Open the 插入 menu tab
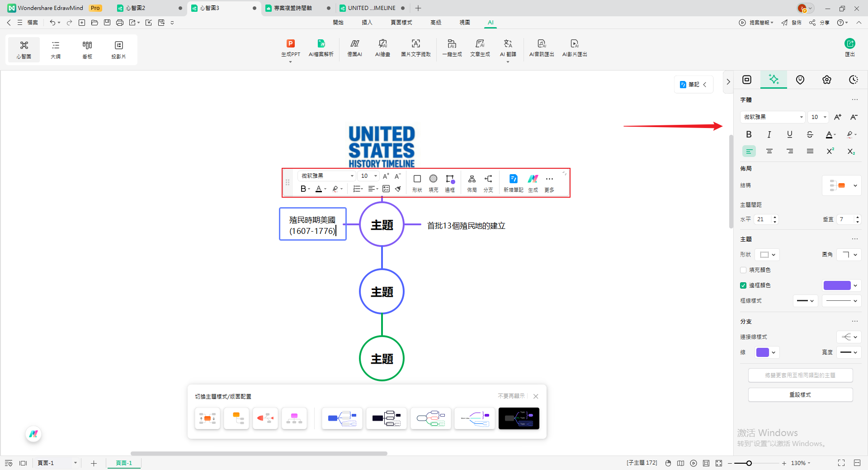 coord(367,23)
